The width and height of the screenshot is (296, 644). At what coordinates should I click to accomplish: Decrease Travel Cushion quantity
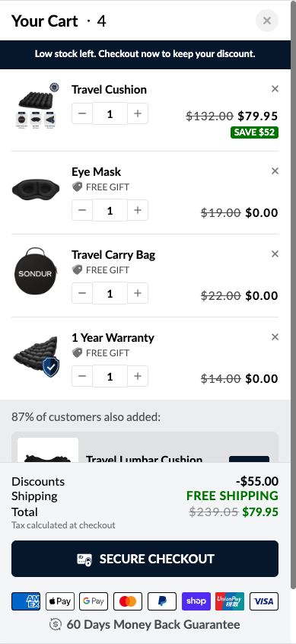point(82,113)
